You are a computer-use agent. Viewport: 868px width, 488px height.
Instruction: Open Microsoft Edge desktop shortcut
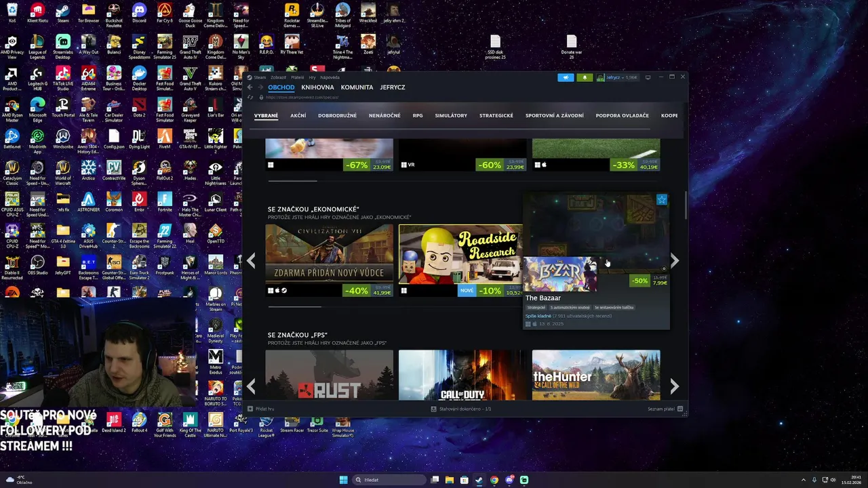(x=37, y=110)
